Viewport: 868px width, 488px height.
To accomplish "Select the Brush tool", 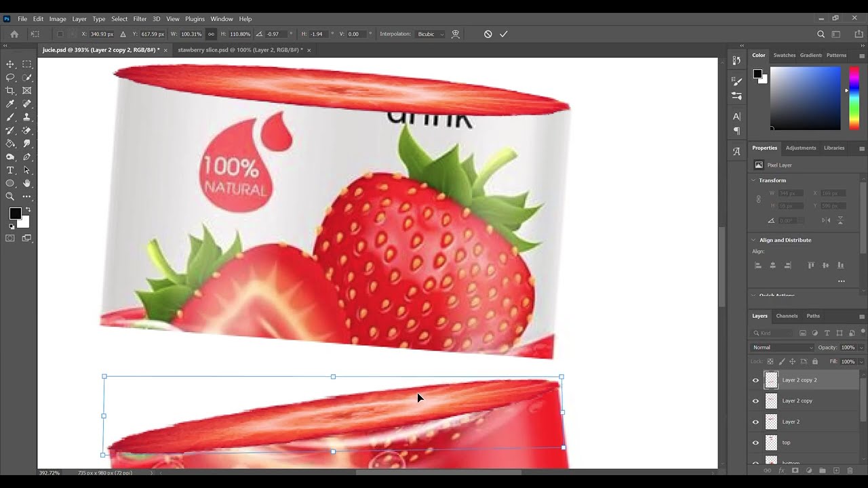I will pos(10,117).
